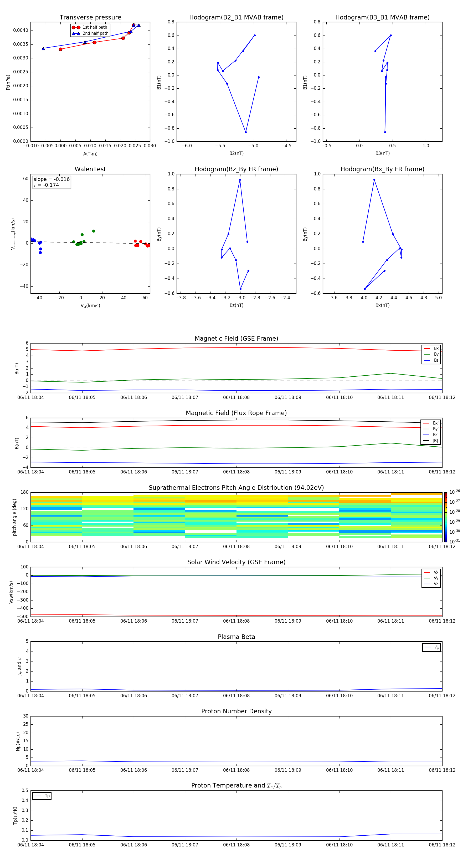Click the "1st half path" legend entry
The height and width of the screenshot is (868, 473).
click(x=90, y=27)
